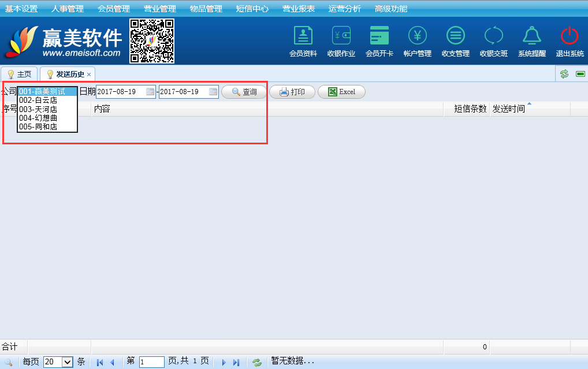Image resolution: width=588 pixels, height=369 pixels.
Task: Sort by the 发送时间 column header
Action: pyautogui.click(x=509, y=109)
